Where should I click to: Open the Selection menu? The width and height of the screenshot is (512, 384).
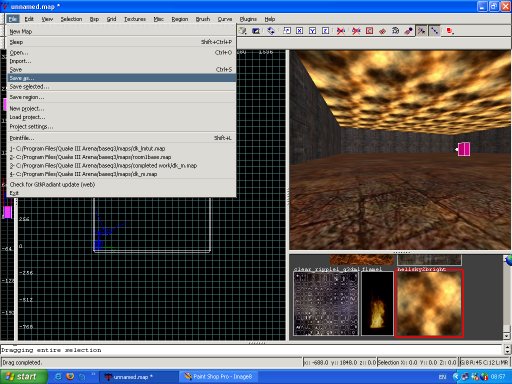click(x=71, y=19)
